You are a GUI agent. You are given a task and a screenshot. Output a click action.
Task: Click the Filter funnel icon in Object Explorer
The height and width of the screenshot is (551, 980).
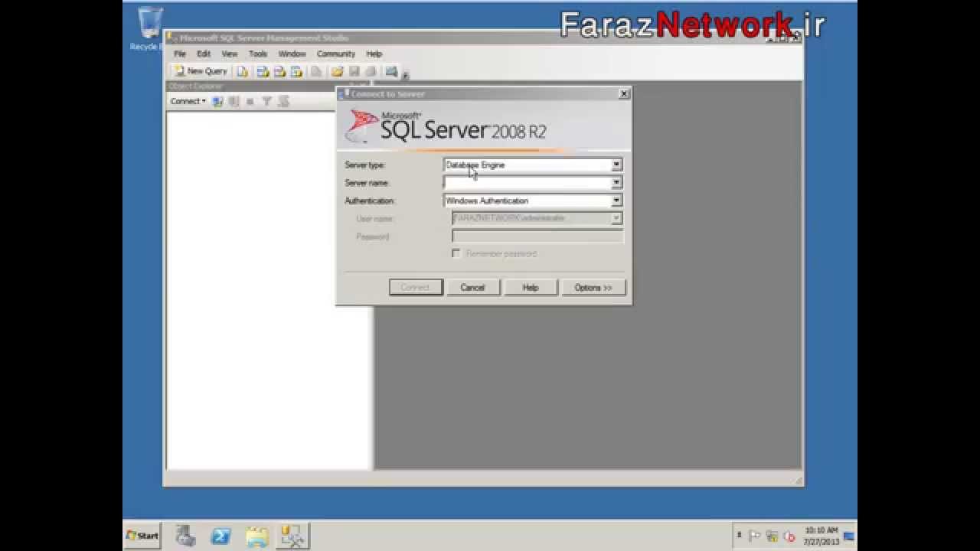(x=266, y=101)
